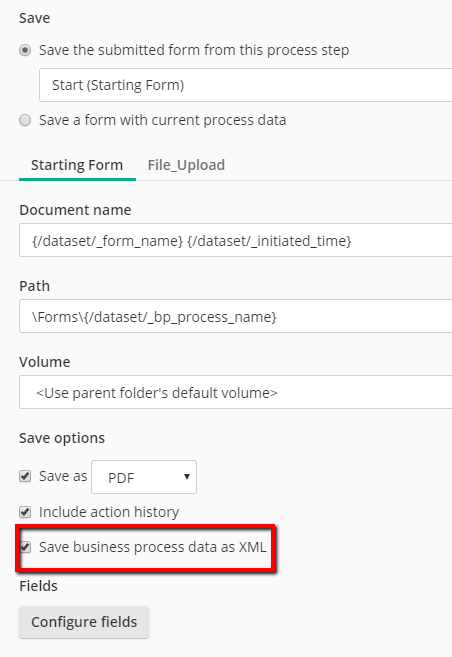Toggle 'Save business process data as XML' checkbox
Viewport: 452px width, 657px height.
[25, 547]
